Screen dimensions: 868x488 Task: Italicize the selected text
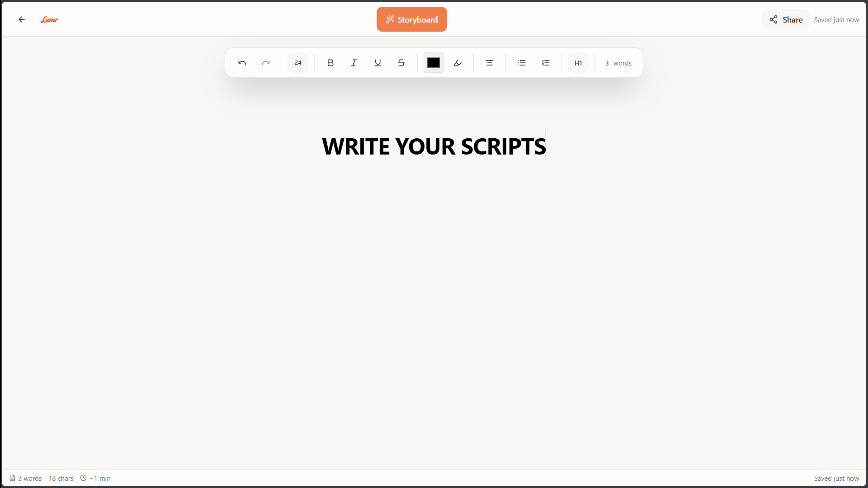(x=354, y=63)
